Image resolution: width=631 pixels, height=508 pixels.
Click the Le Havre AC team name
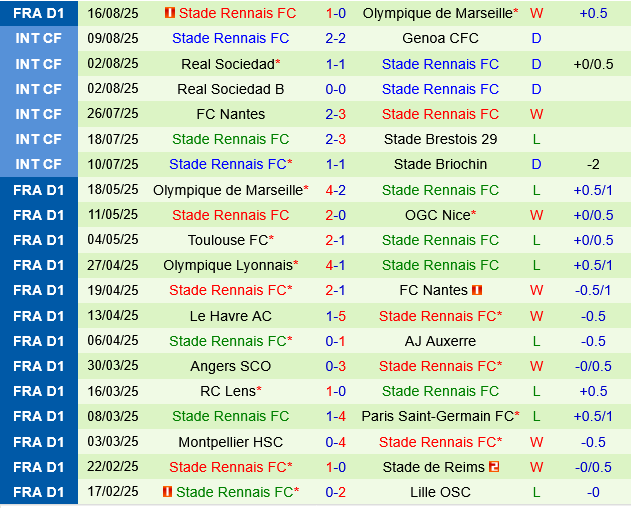coord(230,316)
